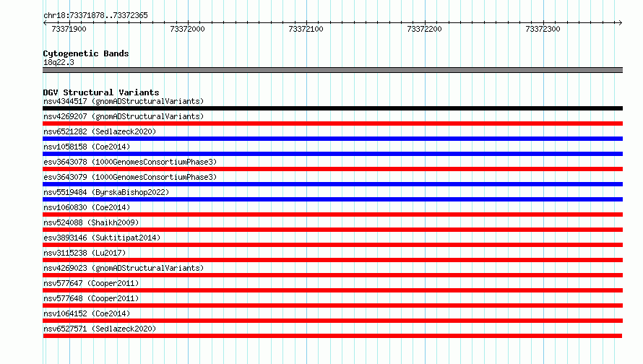
Task: Click the nsv3115238 (Lu2017) label
Action: coord(85,253)
